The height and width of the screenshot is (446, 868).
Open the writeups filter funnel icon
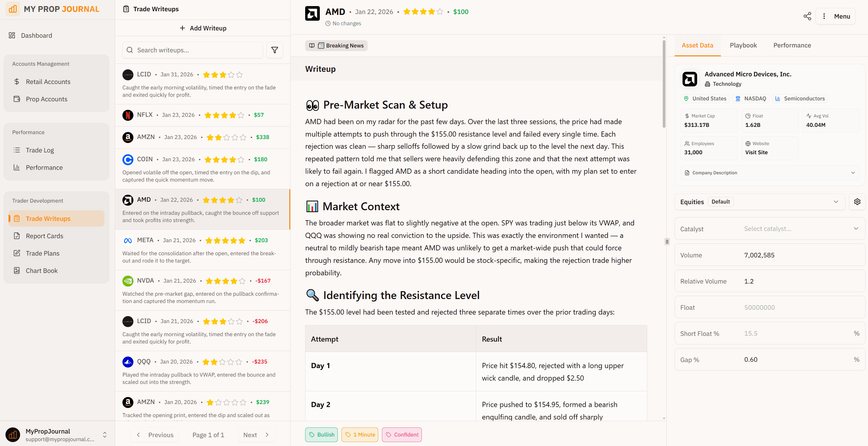tap(275, 50)
